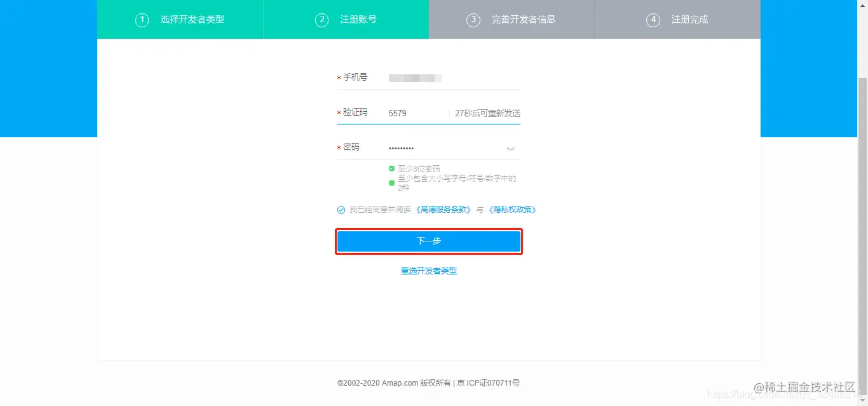This screenshot has height=406, width=868.
Task: Click the circled number 4 step icon
Action: tap(653, 20)
